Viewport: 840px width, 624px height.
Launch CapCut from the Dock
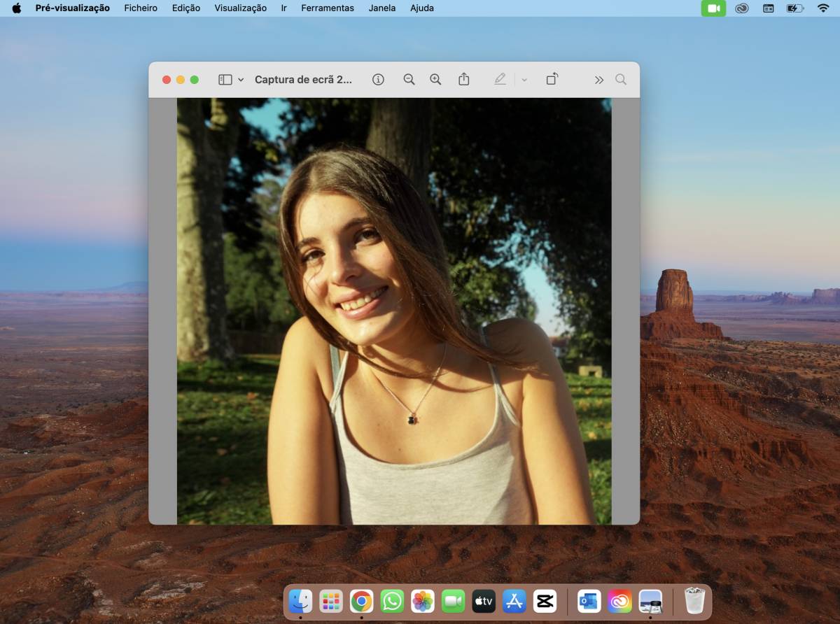tap(545, 601)
